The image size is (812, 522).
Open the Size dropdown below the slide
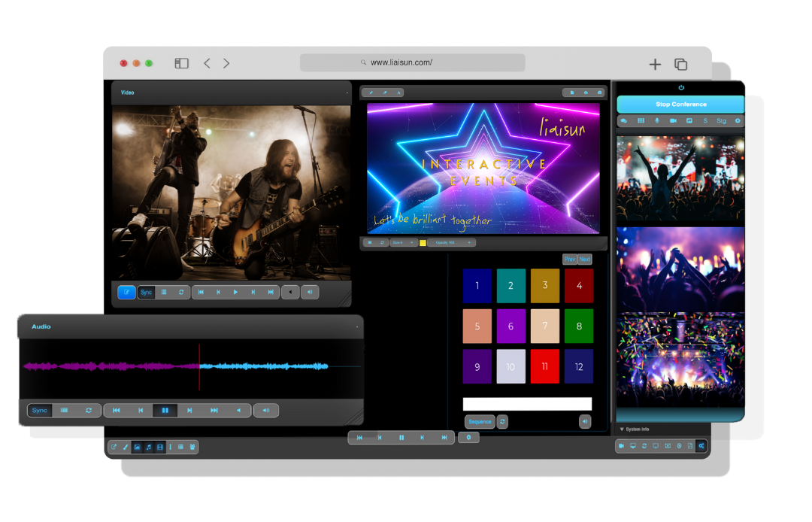pos(404,242)
